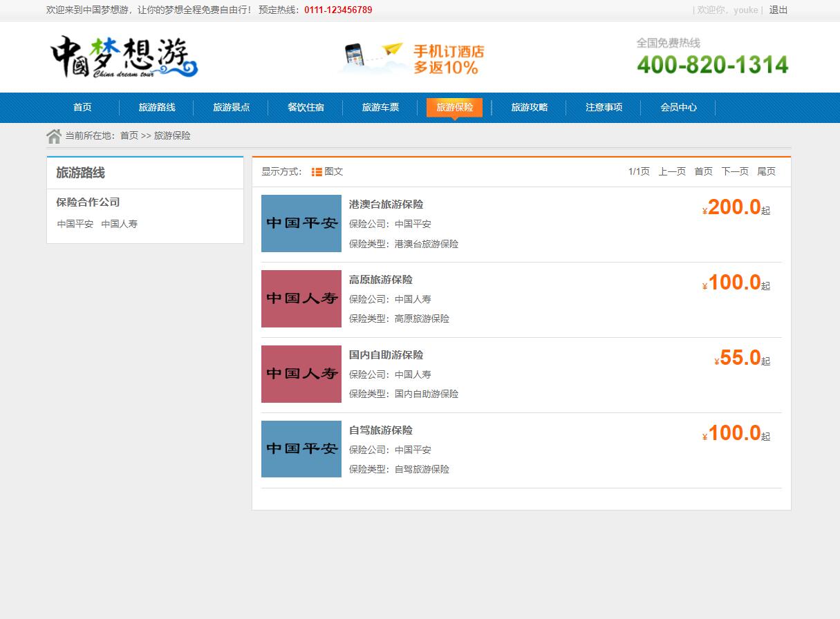Image resolution: width=840 pixels, height=619 pixels.
Task: Go to 首页 in navigation bar
Action: (82, 107)
